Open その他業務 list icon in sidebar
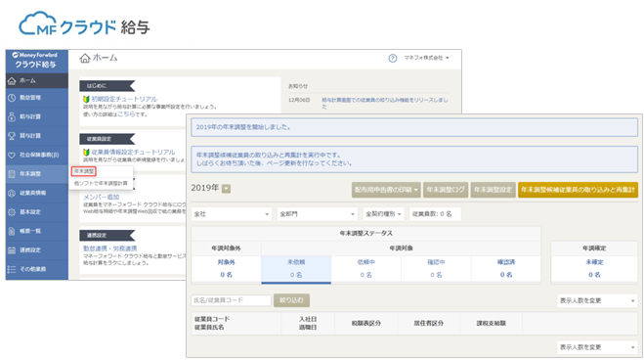644x360 pixels. click(x=12, y=269)
